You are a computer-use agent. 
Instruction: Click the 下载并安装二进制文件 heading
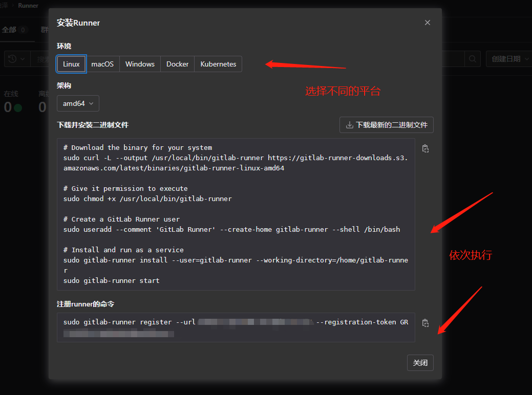93,125
